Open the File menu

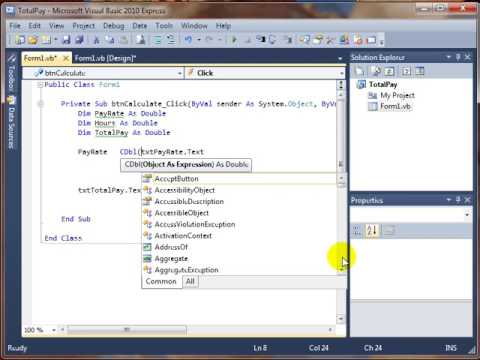15,26
